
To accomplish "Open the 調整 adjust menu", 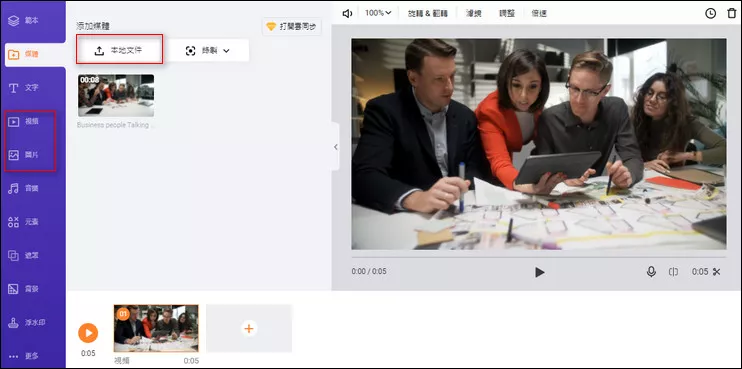I will [x=507, y=14].
